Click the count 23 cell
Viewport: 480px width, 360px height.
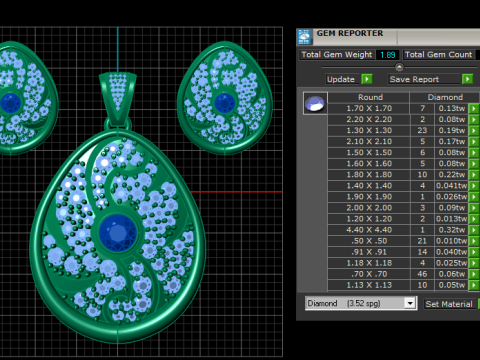(x=422, y=130)
